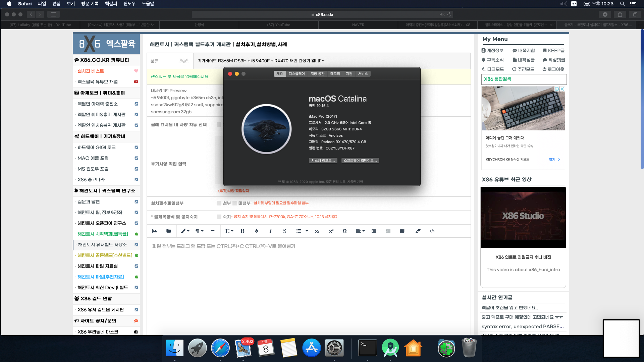Insert an unordered list in the editor

point(299,231)
